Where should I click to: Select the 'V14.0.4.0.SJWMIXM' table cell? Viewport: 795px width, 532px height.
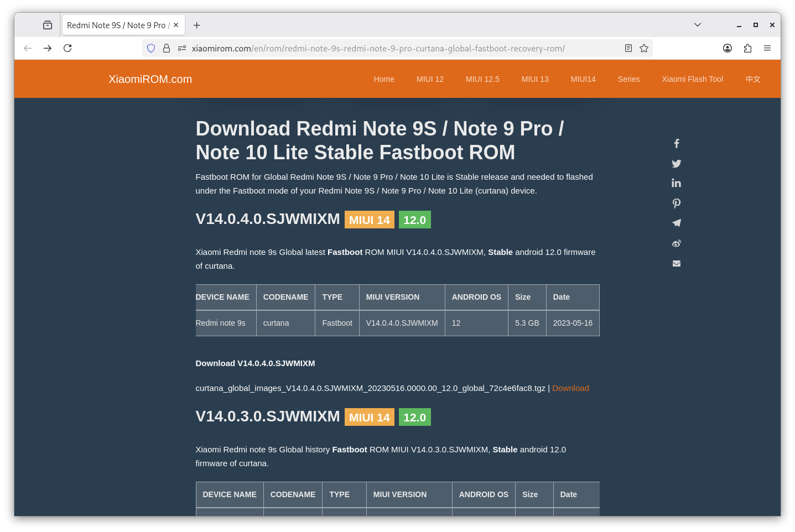click(402, 323)
